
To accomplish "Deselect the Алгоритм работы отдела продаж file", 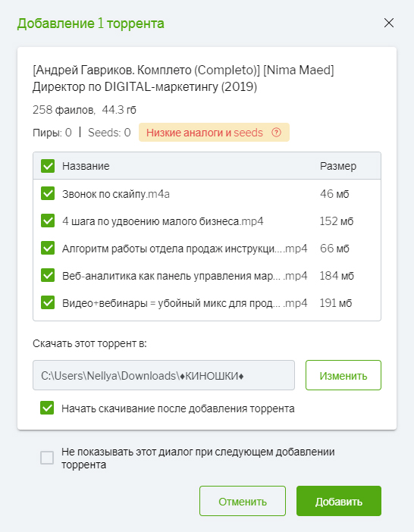I will tap(48, 248).
